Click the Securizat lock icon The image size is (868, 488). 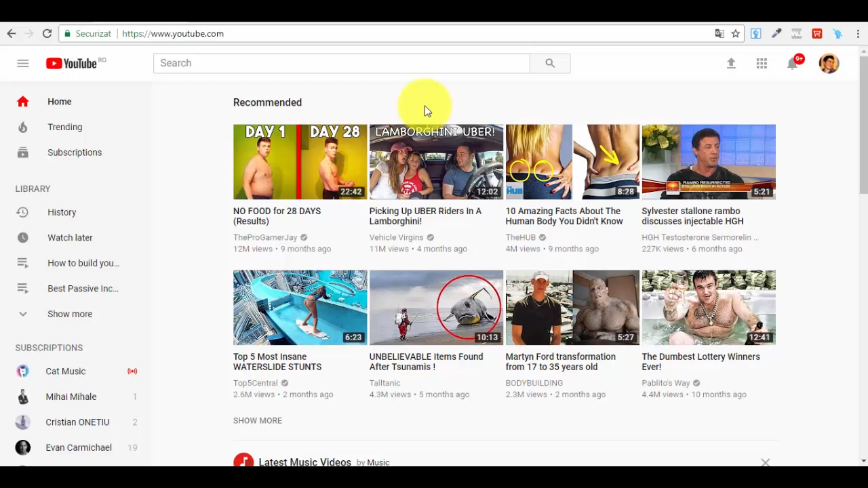point(66,33)
